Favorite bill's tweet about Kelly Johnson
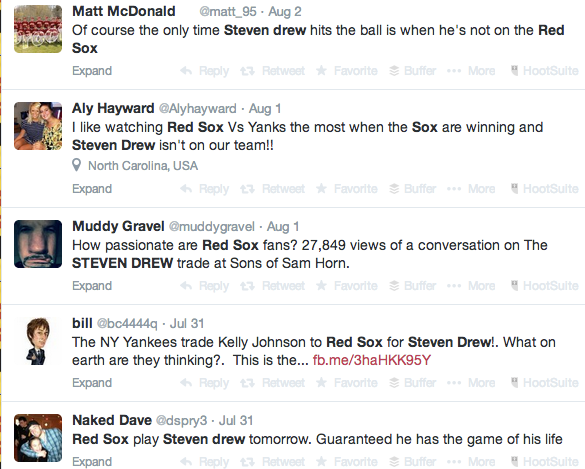The height and width of the screenshot is (469, 585). (347, 382)
